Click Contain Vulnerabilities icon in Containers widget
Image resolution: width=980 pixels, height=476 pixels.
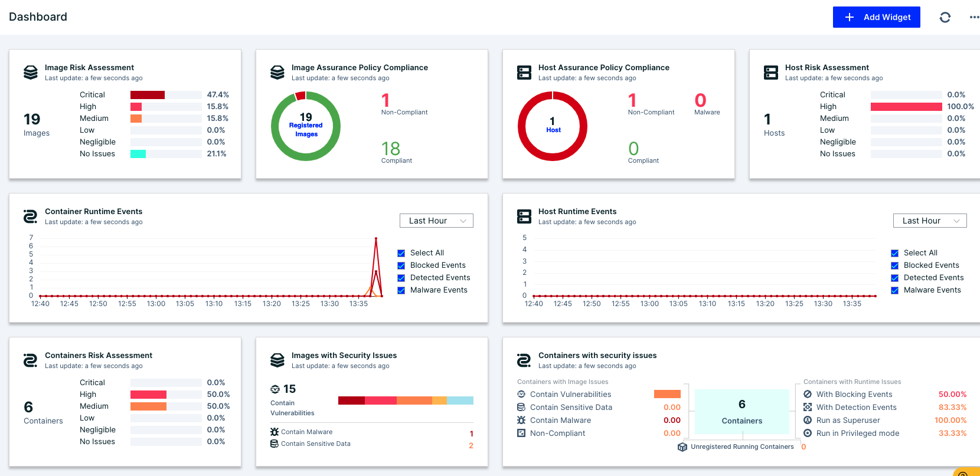tap(521, 394)
